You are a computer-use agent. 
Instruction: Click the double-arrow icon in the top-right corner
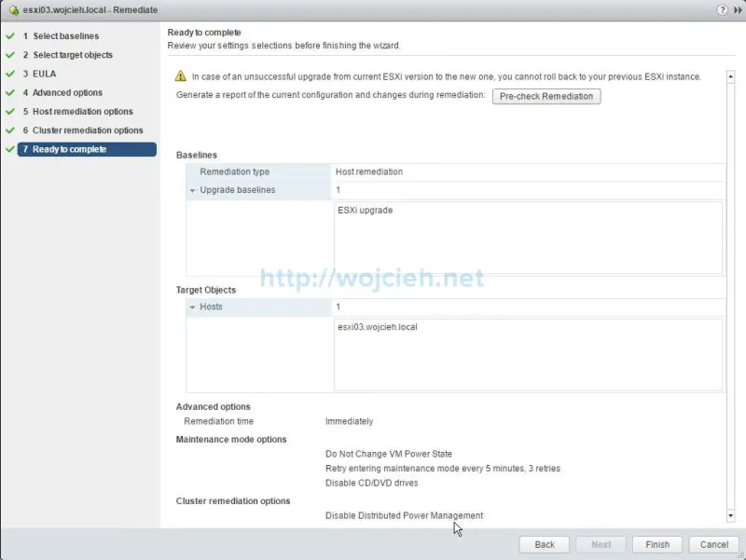(738, 10)
